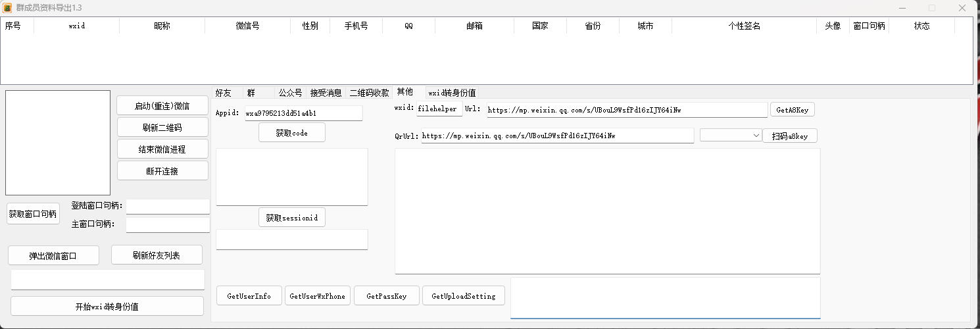Focus the QrUrl text field

tap(556, 136)
